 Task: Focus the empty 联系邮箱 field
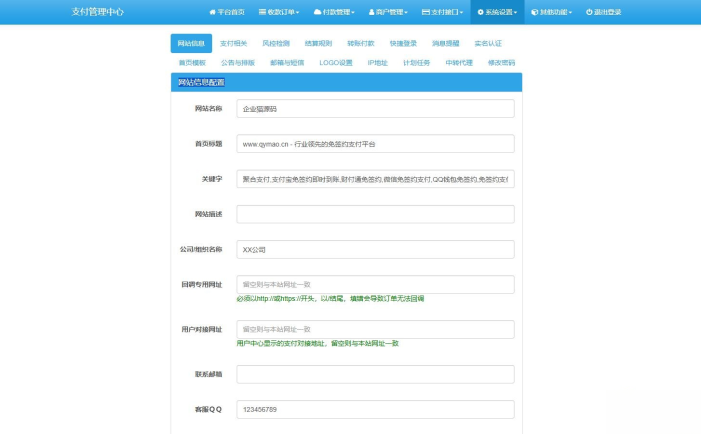click(x=376, y=374)
